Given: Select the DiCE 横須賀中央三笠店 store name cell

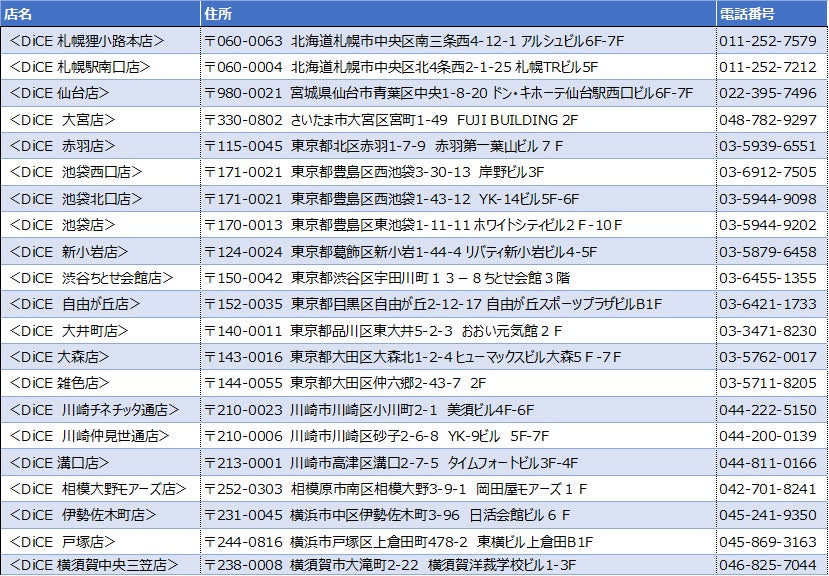Looking at the screenshot, I should pos(100,564).
